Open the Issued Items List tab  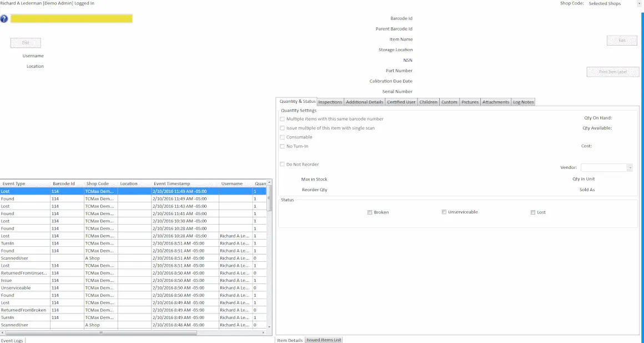[324, 340]
